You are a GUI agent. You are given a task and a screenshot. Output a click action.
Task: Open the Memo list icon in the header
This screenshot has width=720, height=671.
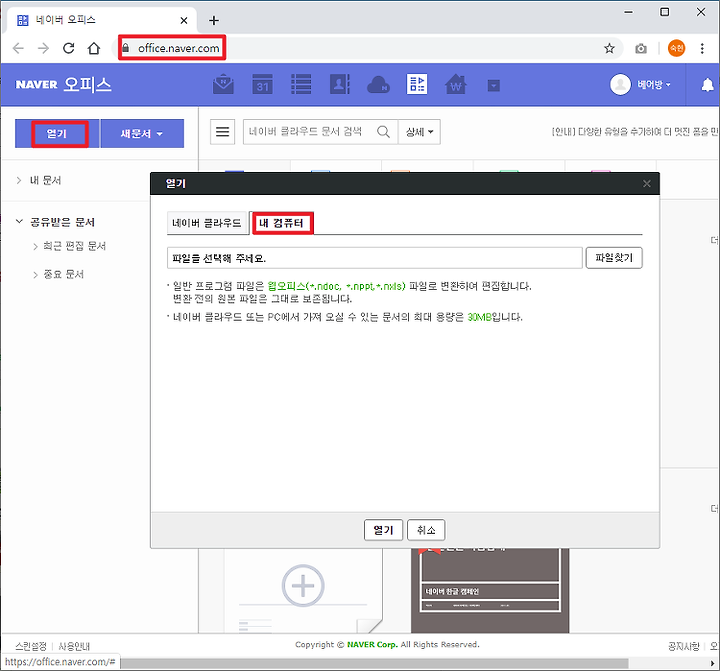301,85
